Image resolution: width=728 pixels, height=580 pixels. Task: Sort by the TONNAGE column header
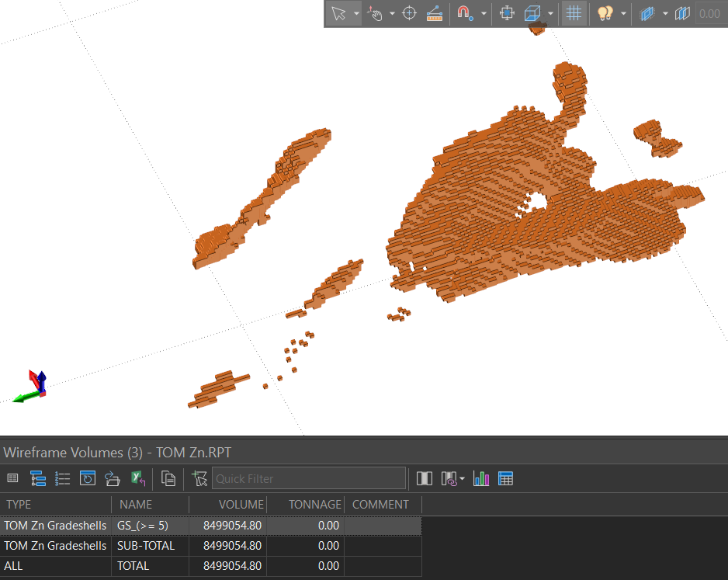(305, 505)
